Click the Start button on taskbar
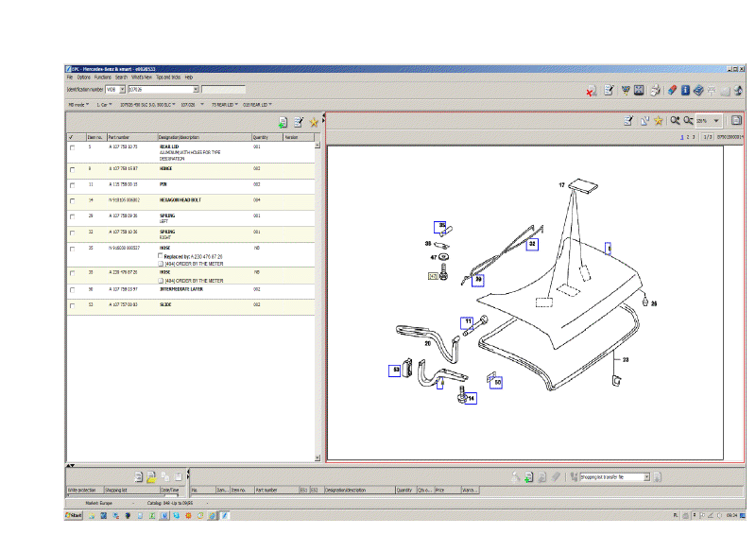 [75, 516]
